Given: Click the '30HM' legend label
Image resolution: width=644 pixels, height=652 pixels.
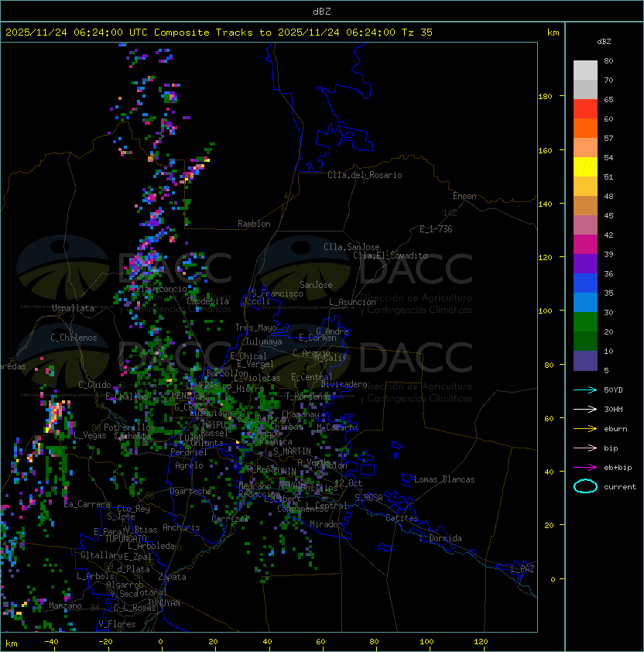Looking at the screenshot, I should [x=613, y=409].
